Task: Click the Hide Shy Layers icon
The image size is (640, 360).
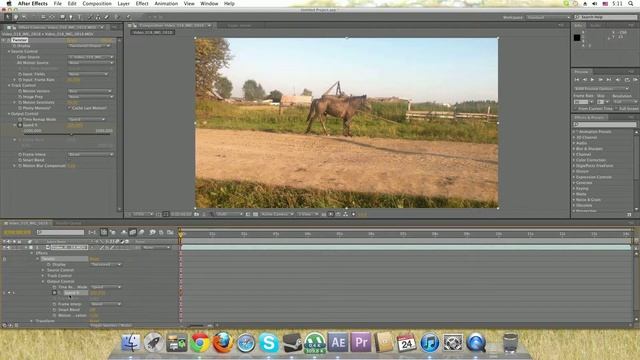Action: point(124,232)
